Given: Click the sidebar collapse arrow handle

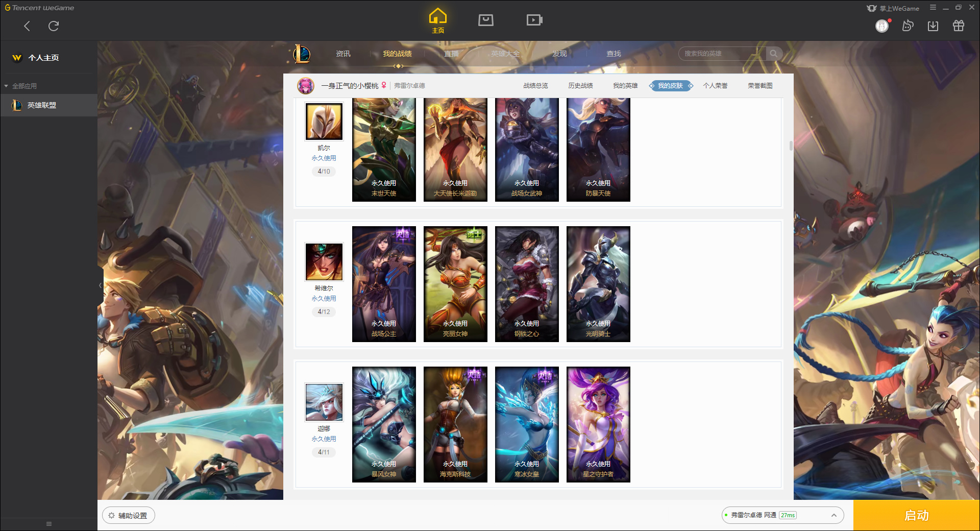Looking at the screenshot, I should (x=101, y=285).
